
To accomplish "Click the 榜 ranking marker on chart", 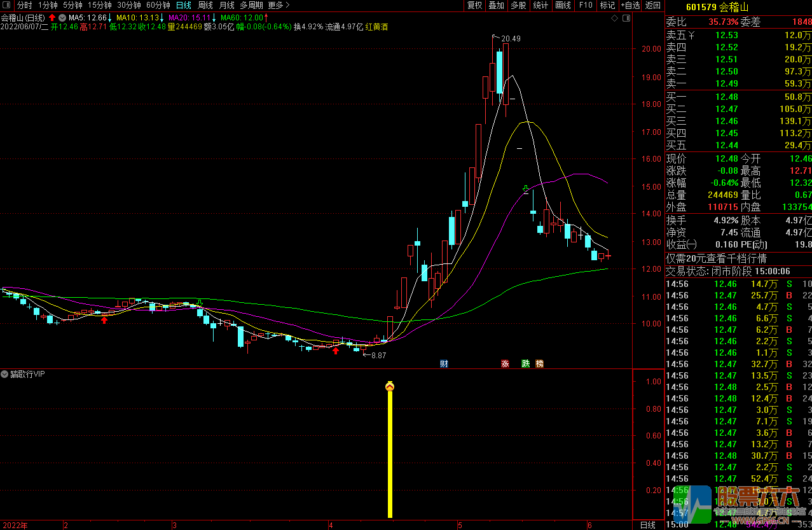I will [540, 364].
